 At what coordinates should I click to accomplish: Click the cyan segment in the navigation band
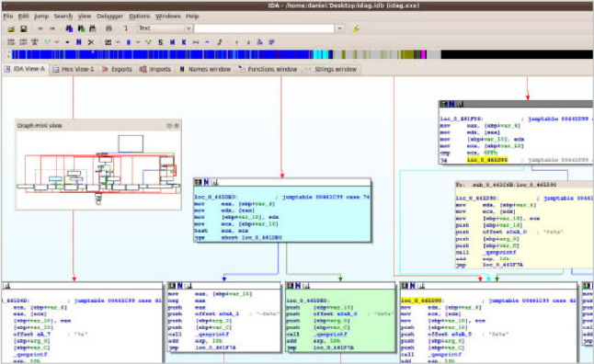321,55
